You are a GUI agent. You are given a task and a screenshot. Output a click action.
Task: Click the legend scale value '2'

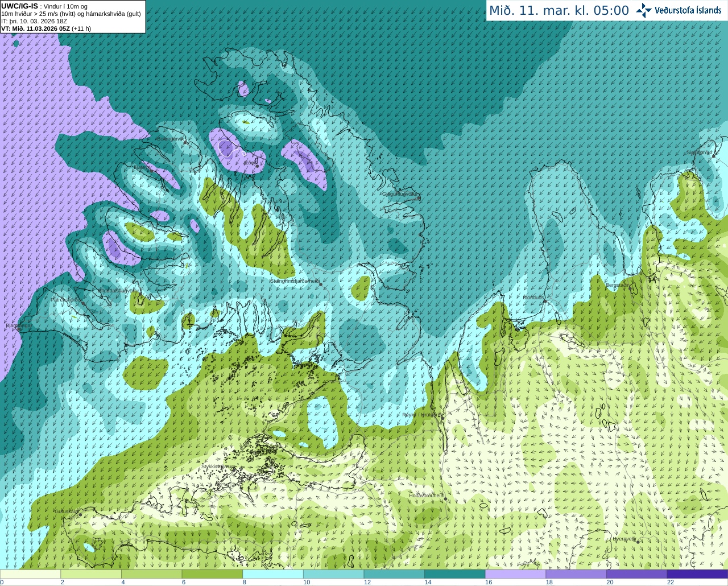point(62,582)
